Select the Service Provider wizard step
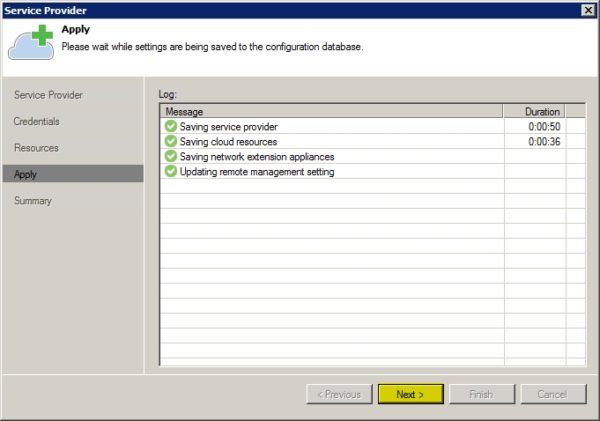Viewport: 600px width, 421px height. tap(48, 95)
